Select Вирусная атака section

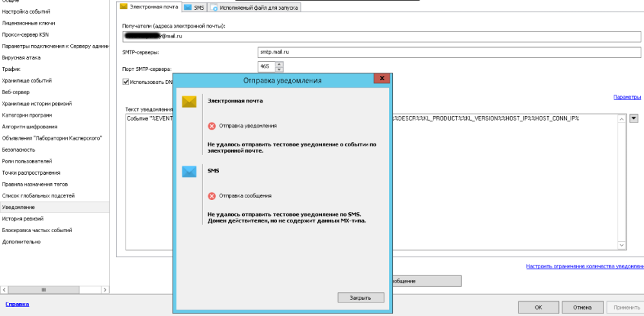pos(54,57)
